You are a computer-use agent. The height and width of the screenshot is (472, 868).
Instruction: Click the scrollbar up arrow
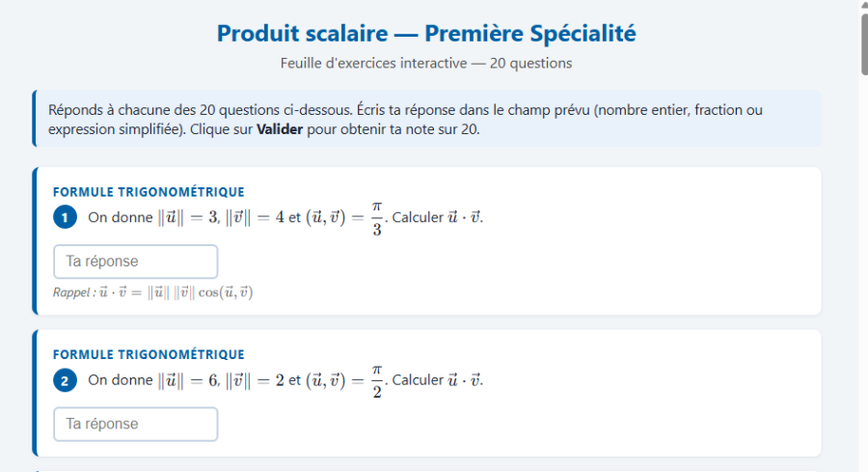tap(864, 5)
